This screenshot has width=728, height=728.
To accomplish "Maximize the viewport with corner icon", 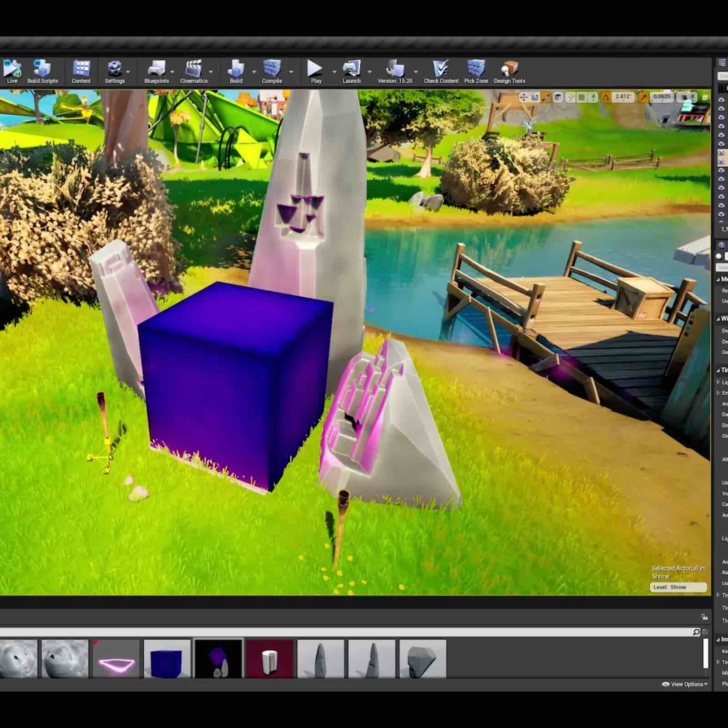I will pos(705,97).
